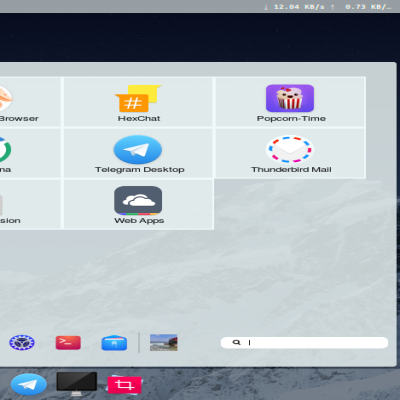The image size is (400, 400).
Task: Select the red terminal category icon
Action: [x=68, y=342]
